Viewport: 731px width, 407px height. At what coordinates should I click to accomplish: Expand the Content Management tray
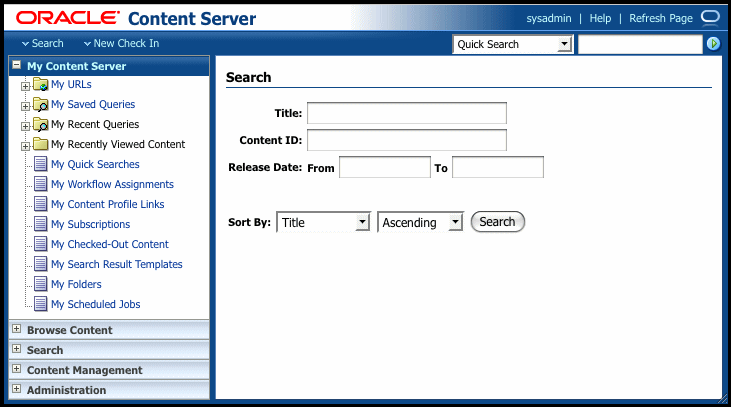(16, 369)
